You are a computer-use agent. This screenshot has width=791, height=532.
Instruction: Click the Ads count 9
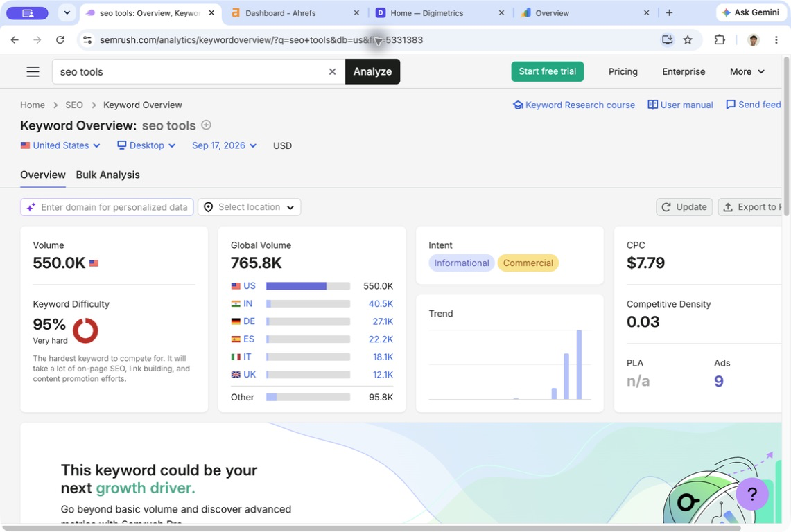click(719, 381)
